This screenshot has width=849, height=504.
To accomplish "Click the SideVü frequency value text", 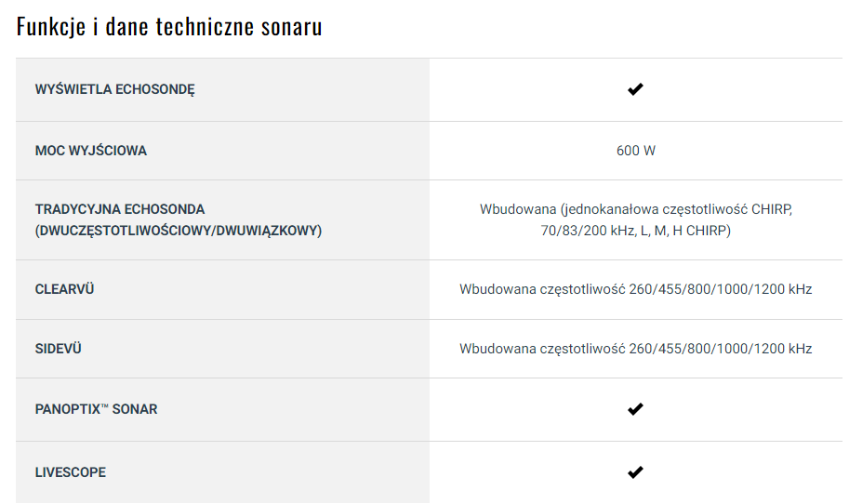I will click(636, 349).
